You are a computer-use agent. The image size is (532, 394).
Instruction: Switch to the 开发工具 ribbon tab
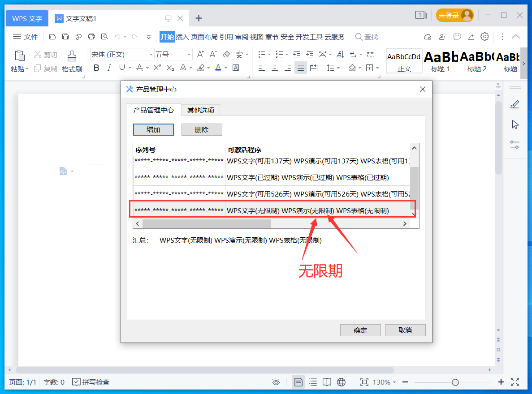[309, 37]
